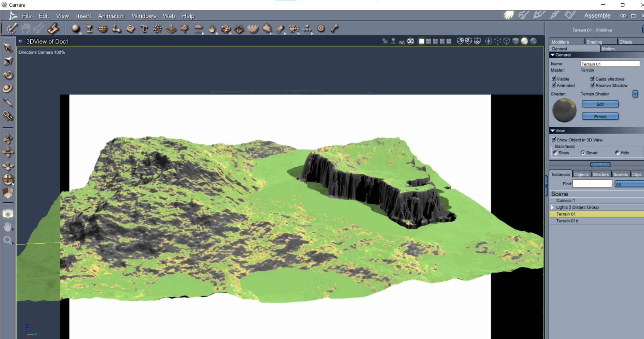Open the File menu
This screenshot has width=644, height=339.
pyautogui.click(x=27, y=16)
